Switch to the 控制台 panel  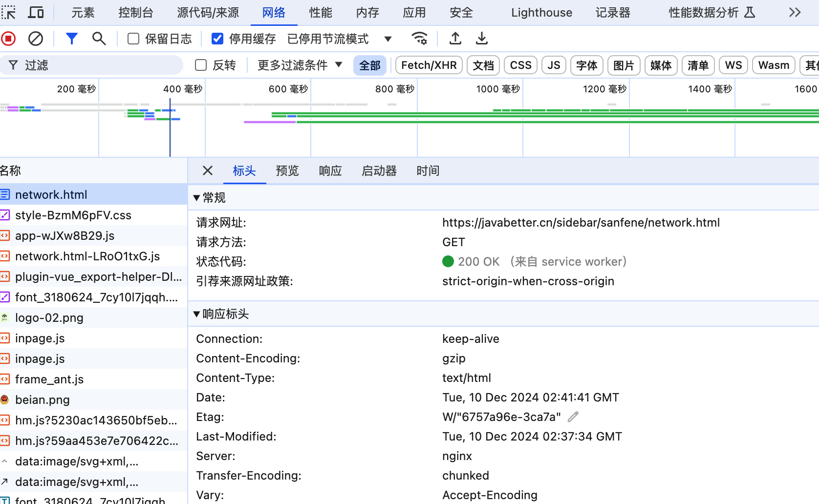[135, 12]
